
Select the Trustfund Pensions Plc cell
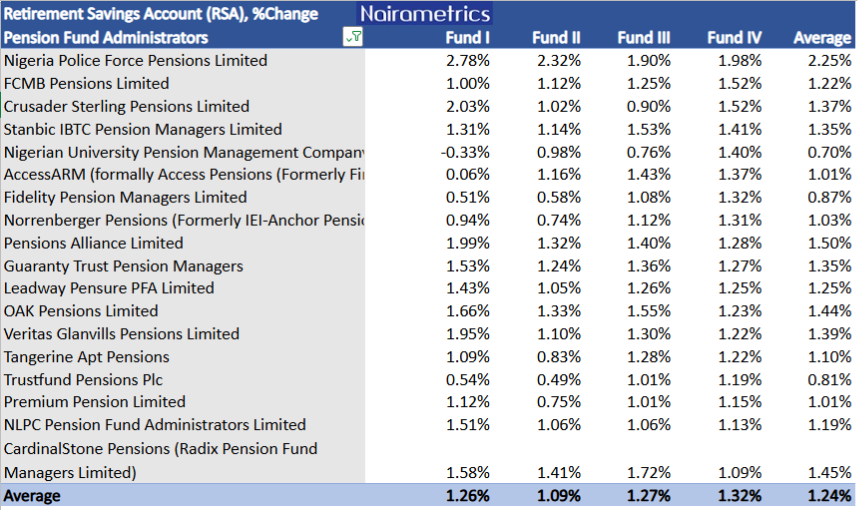point(83,380)
